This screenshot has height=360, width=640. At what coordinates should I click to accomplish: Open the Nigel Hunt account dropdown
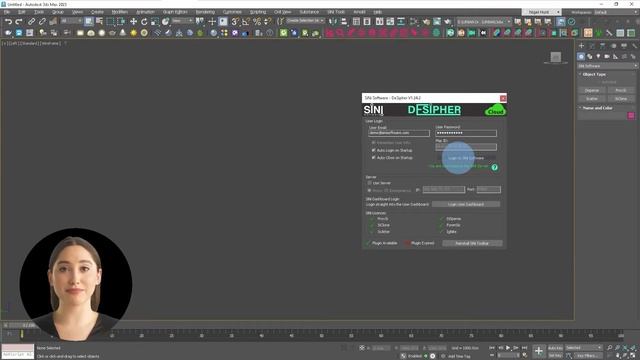(541, 12)
